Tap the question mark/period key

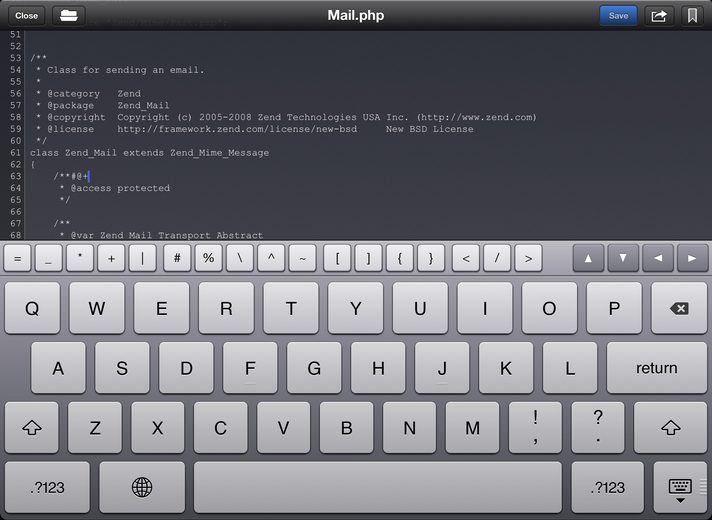pos(598,427)
